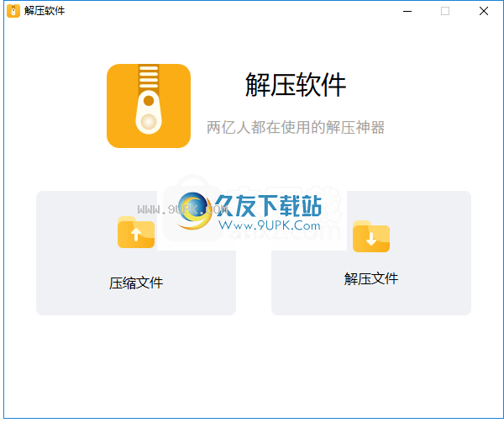The height and width of the screenshot is (423, 504).
Task: Click the slogan 两亿人都在使用的解压神器
Action: 296,127
